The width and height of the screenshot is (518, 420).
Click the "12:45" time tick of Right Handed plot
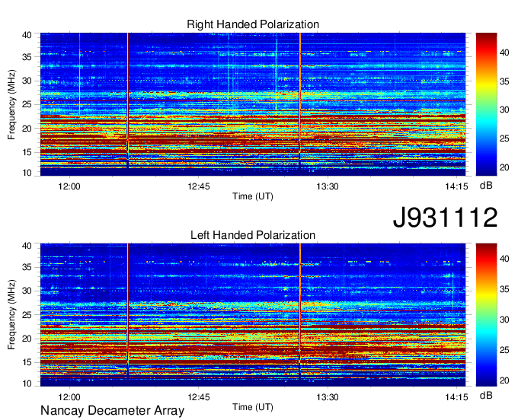point(199,186)
